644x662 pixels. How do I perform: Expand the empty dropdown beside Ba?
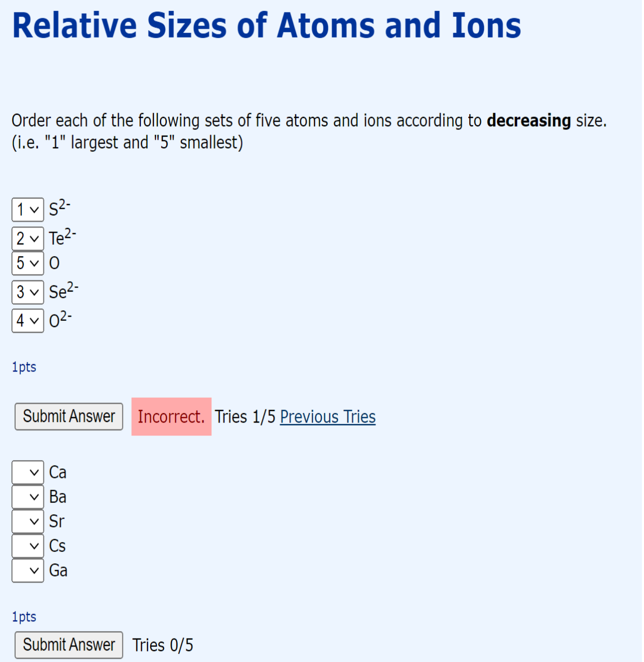coord(27,497)
